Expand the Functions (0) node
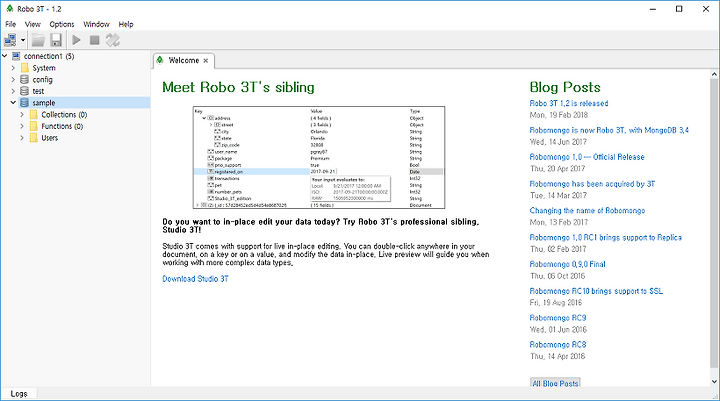This screenshot has height=401, width=720. click(x=22, y=126)
